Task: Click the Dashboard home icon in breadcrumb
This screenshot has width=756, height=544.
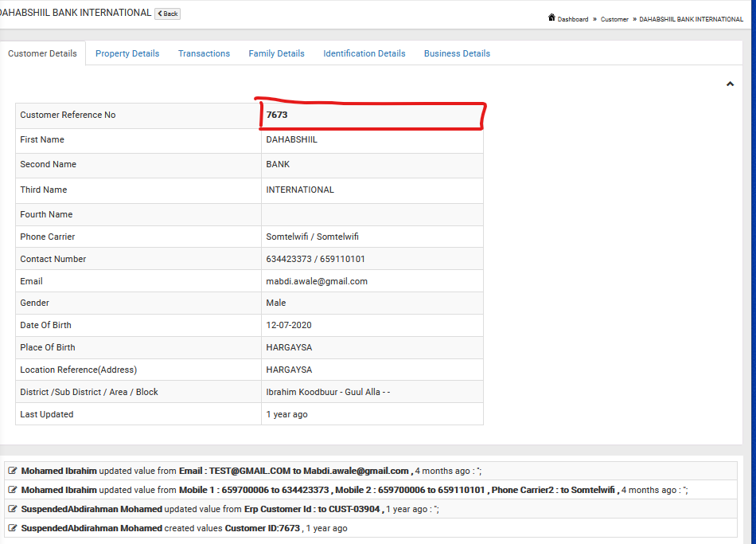Action: tap(551, 18)
